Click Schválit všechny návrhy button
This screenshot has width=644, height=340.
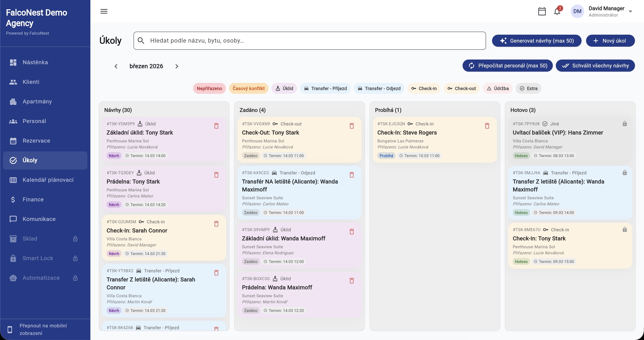(595, 66)
